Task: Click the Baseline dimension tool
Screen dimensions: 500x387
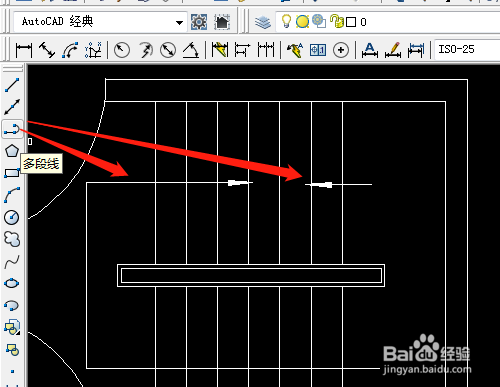Action: coord(242,50)
